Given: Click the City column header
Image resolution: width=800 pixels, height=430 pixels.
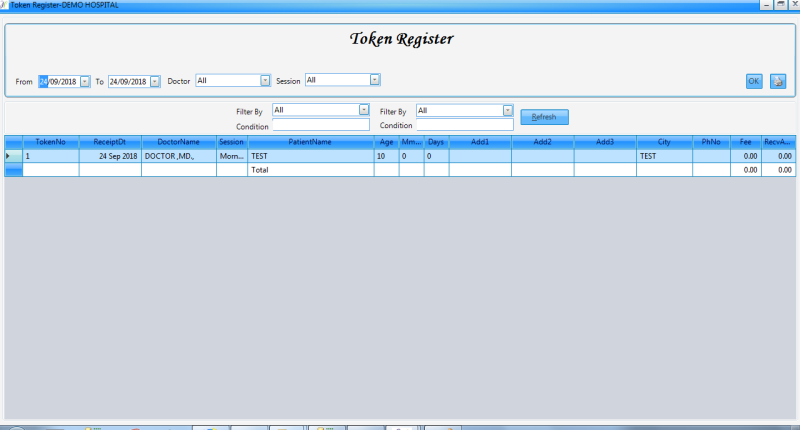Looking at the screenshot, I should tap(664, 142).
